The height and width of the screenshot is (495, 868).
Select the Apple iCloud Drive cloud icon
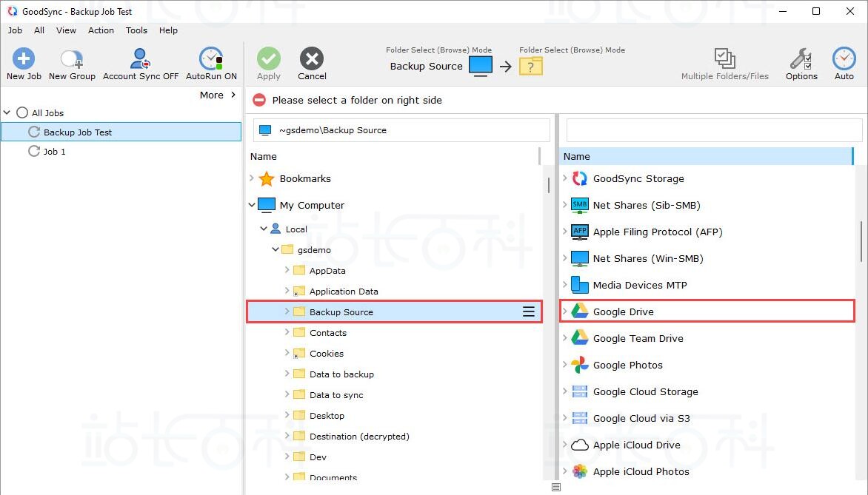click(580, 445)
